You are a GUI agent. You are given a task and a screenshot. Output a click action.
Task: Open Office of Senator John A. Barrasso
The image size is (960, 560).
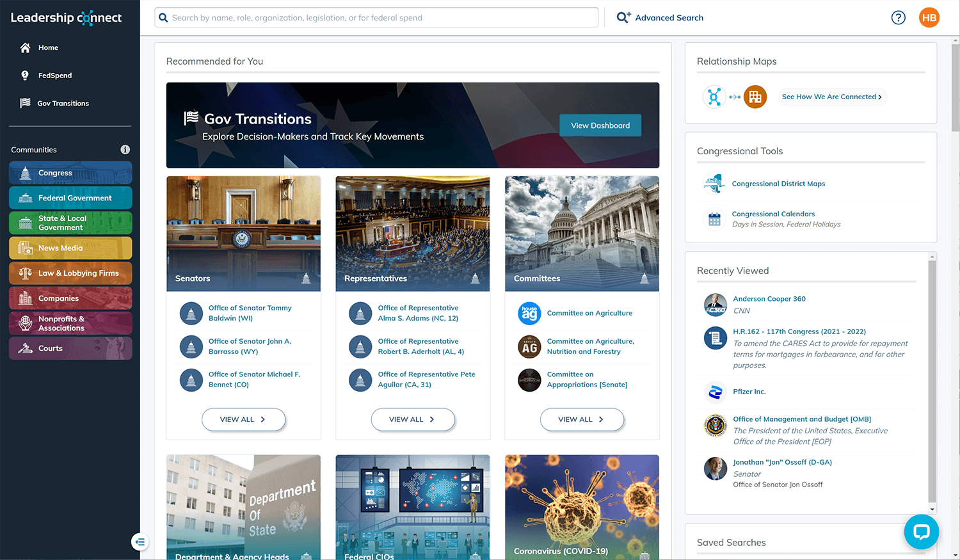pos(250,346)
